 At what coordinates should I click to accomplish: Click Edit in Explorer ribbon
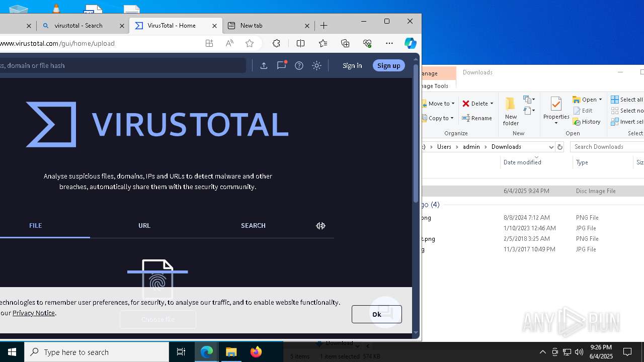(x=583, y=111)
